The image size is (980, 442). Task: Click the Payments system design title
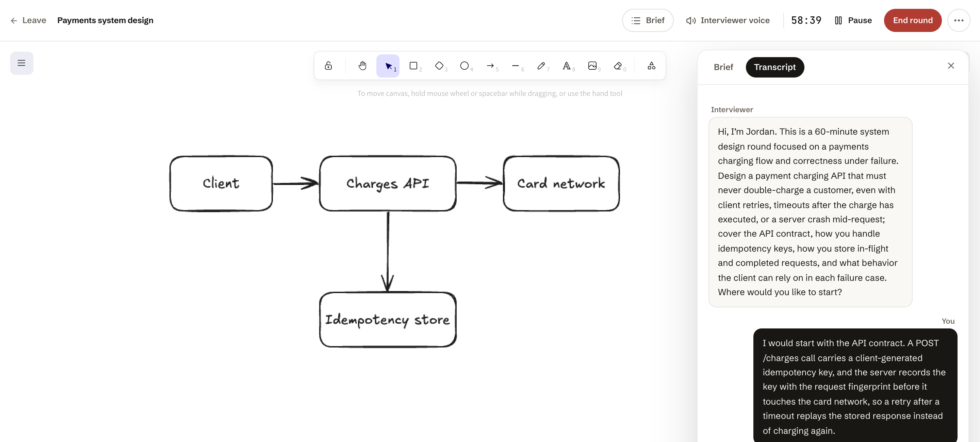105,20
